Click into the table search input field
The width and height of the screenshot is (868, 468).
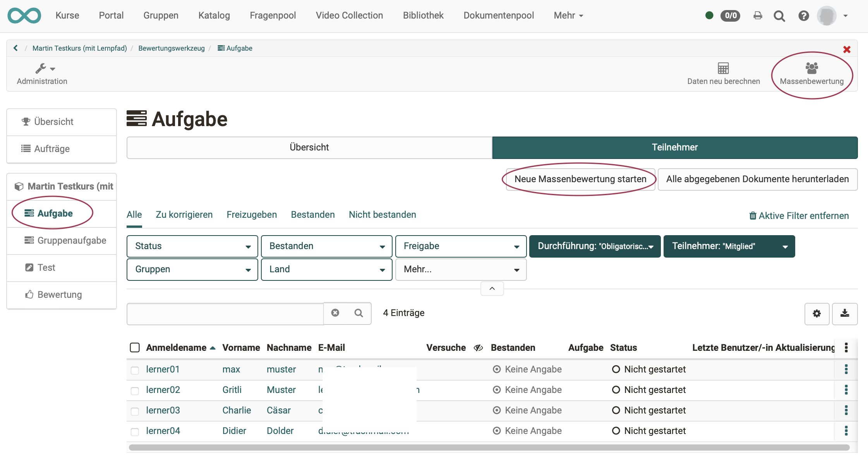pyautogui.click(x=225, y=313)
